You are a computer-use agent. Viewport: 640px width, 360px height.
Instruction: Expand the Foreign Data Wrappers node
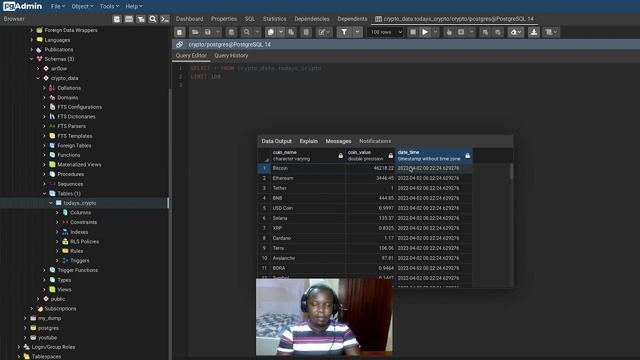tap(31, 30)
